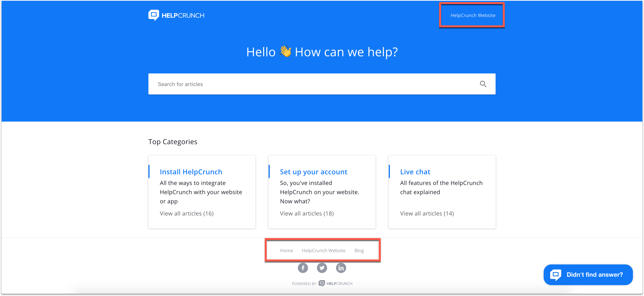Click HelpCrunch Website in the footer
The width and height of the screenshot is (644, 296).
click(324, 250)
